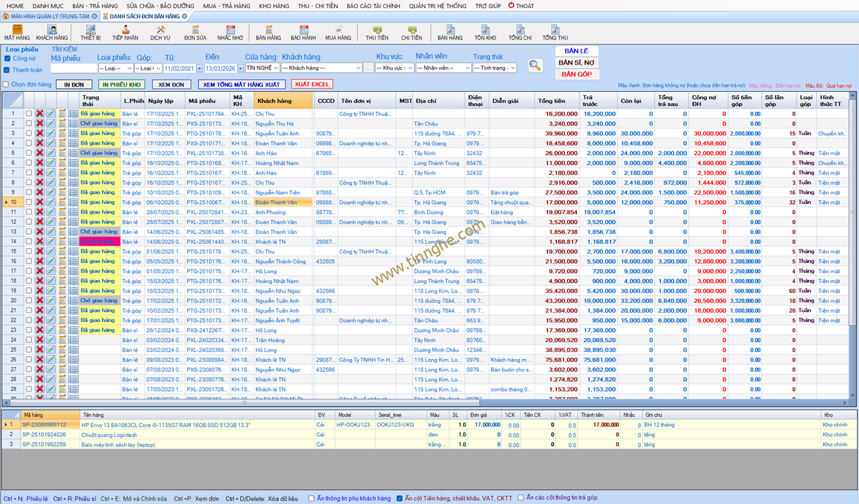Expand the Khách hàng filter dropdown
This screenshot has width=859, height=504.
(x=359, y=68)
